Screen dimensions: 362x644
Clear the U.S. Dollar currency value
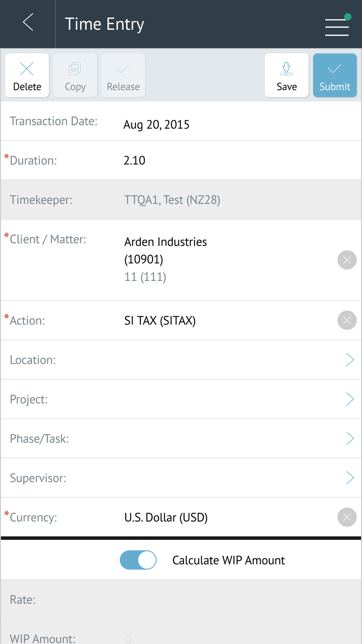pyautogui.click(x=347, y=517)
